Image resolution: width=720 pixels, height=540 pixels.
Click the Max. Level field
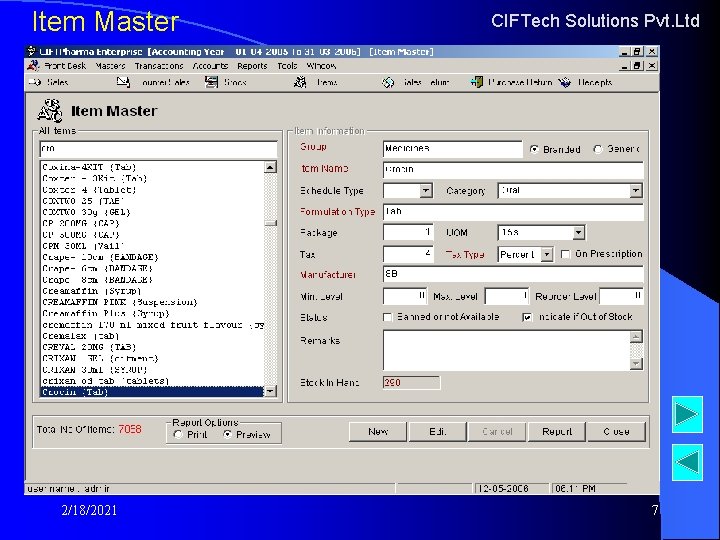(507, 296)
